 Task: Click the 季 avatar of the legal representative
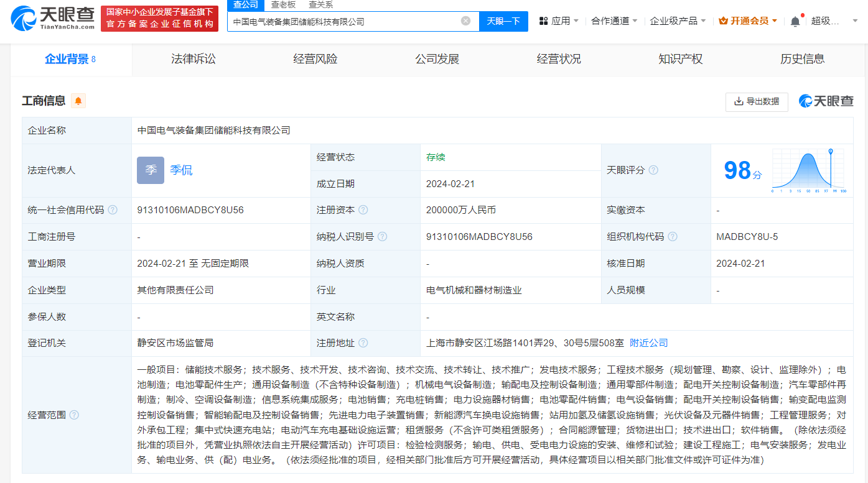click(150, 170)
